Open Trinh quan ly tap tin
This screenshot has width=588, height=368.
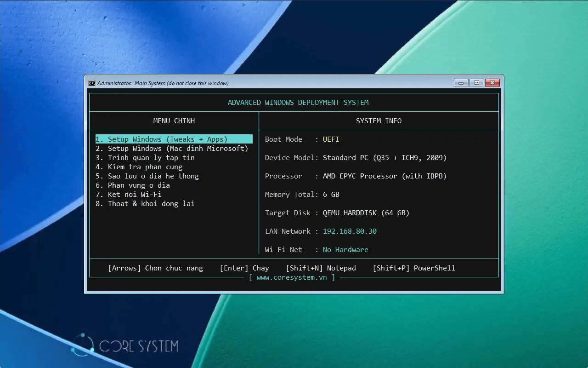[x=145, y=157]
